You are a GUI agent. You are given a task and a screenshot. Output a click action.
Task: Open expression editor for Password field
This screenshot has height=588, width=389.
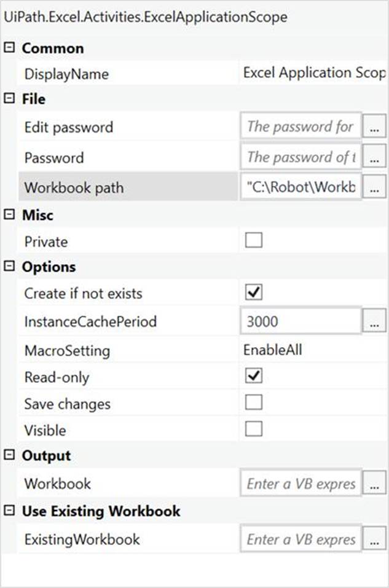coord(374,157)
